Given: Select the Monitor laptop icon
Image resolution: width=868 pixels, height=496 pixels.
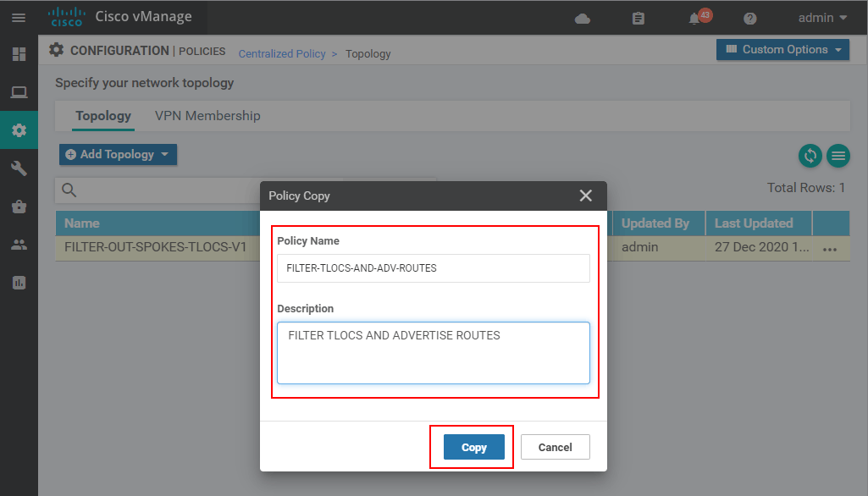Looking at the screenshot, I should (19, 92).
